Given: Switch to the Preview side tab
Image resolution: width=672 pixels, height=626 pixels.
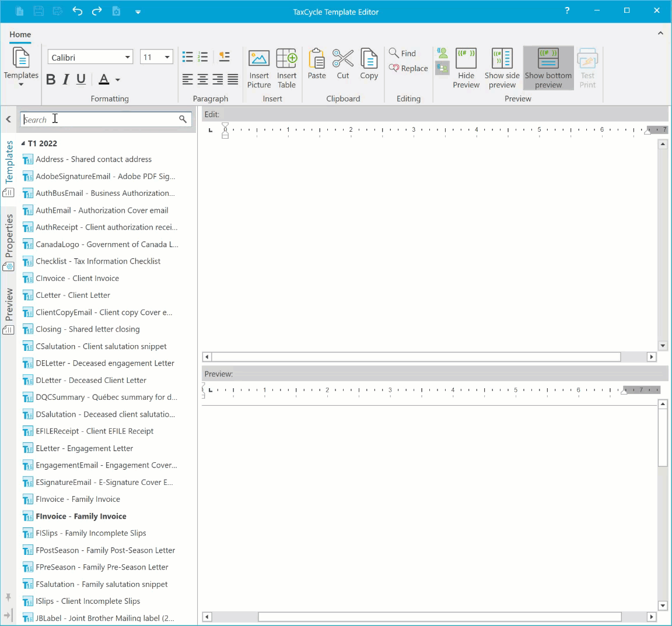Looking at the screenshot, I should [x=9, y=311].
